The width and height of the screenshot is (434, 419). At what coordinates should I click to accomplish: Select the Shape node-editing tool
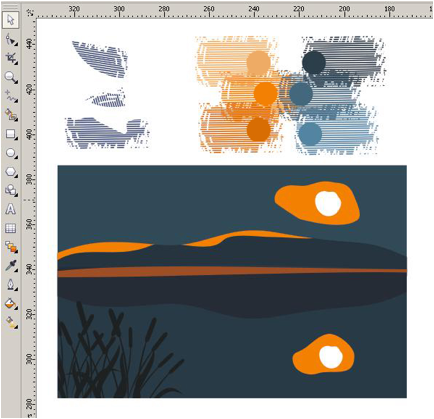click(11, 41)
